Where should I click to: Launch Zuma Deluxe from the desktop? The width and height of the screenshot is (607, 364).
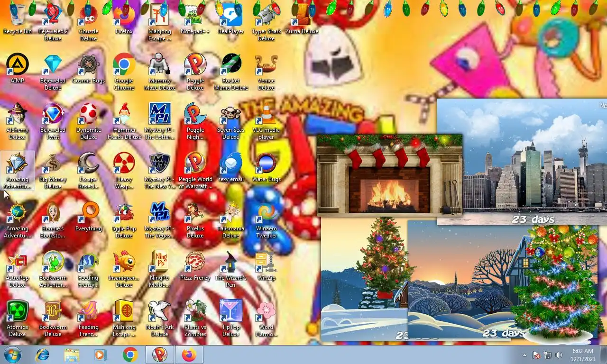coord(302,19)
